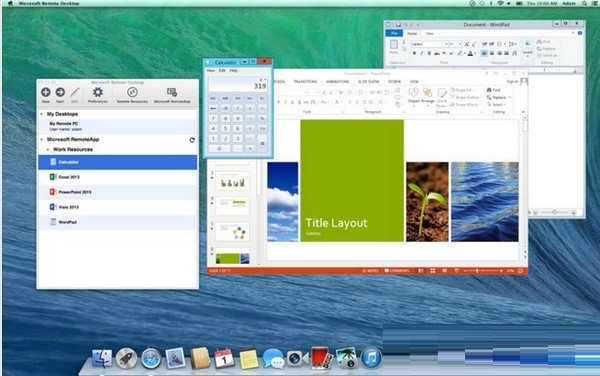The width and height of the screenshot is (600, 376).
Task: Open Quick Styles in PowerPoint
Action: pos(442,98)
